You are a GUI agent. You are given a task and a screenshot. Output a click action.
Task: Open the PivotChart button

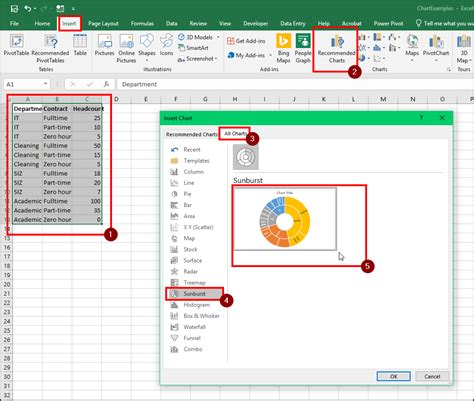click(436, 47)
